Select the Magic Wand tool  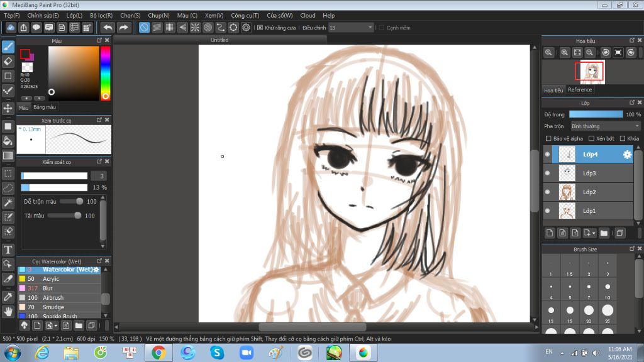pos(8,203)
